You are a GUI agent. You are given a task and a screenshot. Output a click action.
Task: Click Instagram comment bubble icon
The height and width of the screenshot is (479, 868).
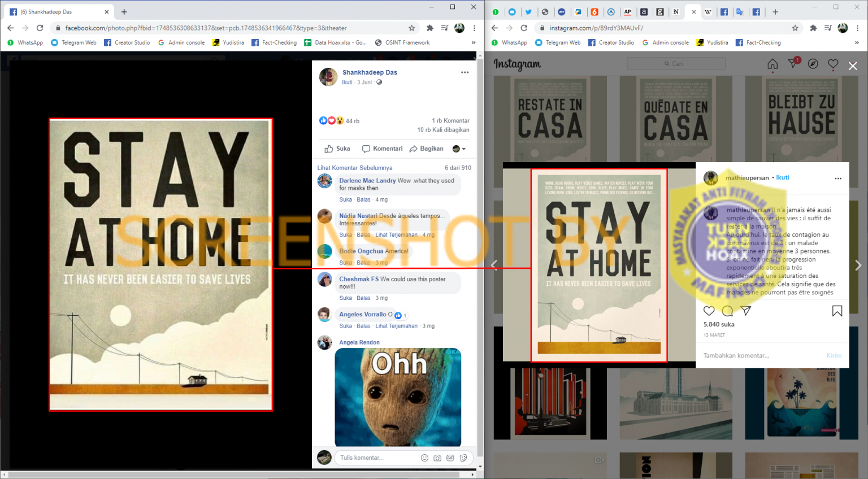coord(727,311)
